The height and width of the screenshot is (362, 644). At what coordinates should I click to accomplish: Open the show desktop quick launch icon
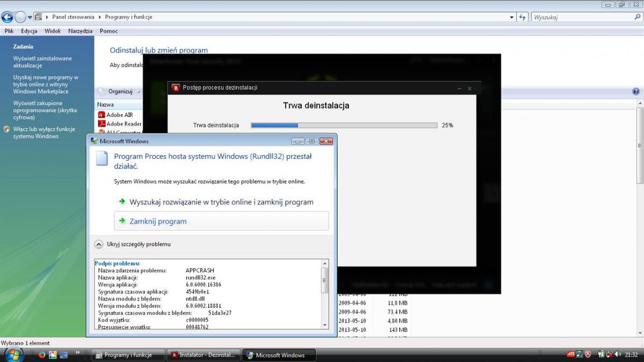(x=63, y=354)
